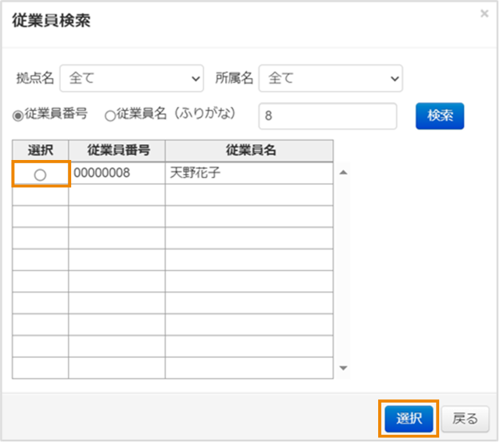Click the 所属名 label text
This screenshot has height=447, width=504.
pos(235,78)
